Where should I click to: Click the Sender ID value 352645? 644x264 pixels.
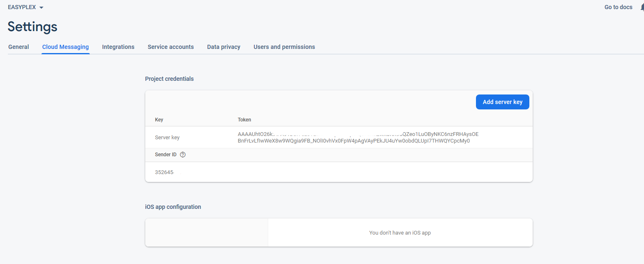pos(166,172)
